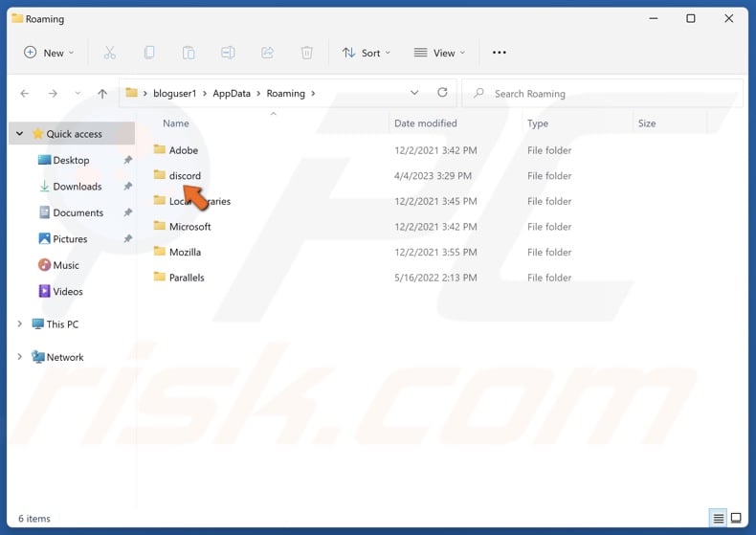Click the pin beside Pictures
The width and height of the screenshot is (756, 535).
[x=128, y=238]
